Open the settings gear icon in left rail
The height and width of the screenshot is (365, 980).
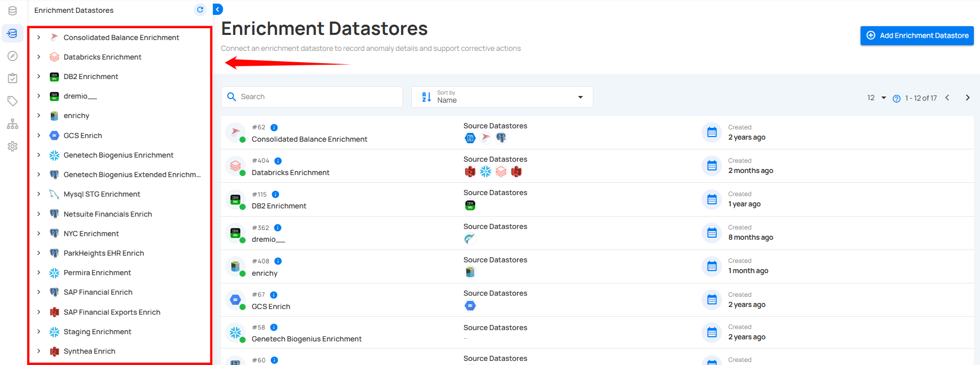click(12, 146)
